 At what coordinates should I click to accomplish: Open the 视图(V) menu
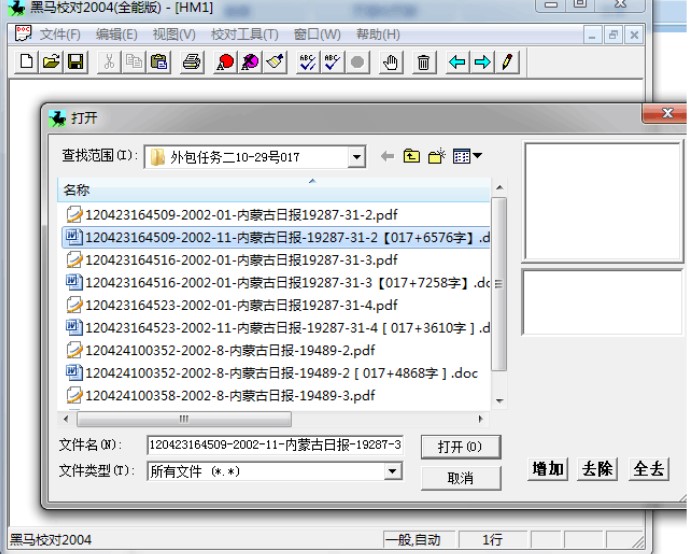(x=174, y=34)
